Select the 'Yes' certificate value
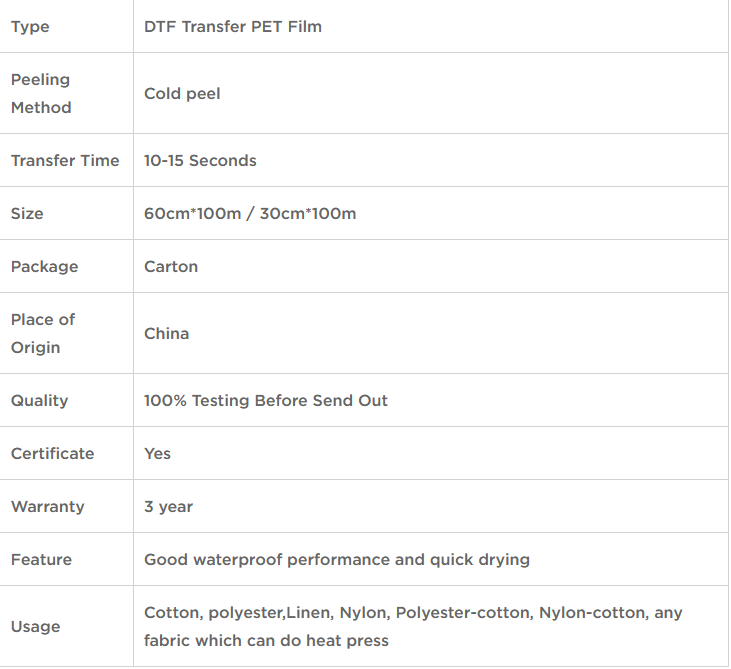The image size is (731, 669). (157, 454)
